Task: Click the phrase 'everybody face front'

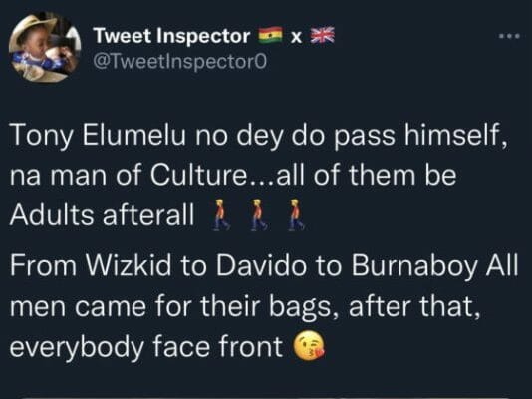Action: [x=146, y=347]
